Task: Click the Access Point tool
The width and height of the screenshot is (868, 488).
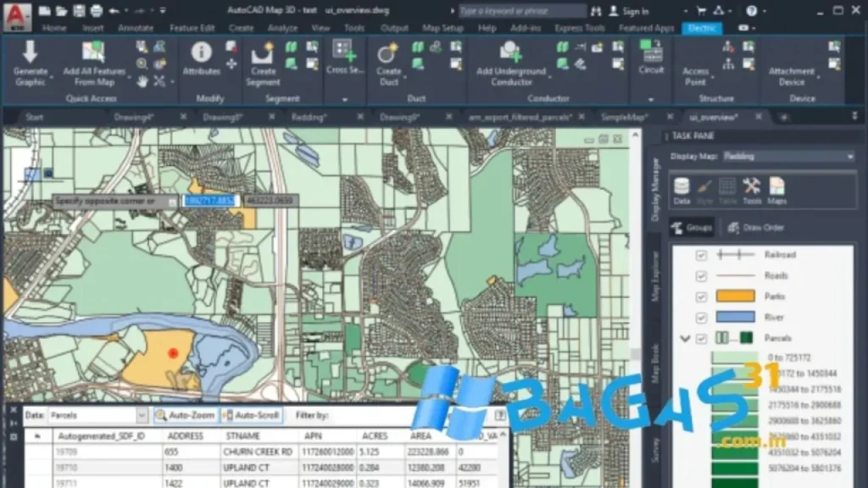Action: click(x=695, y=76)
